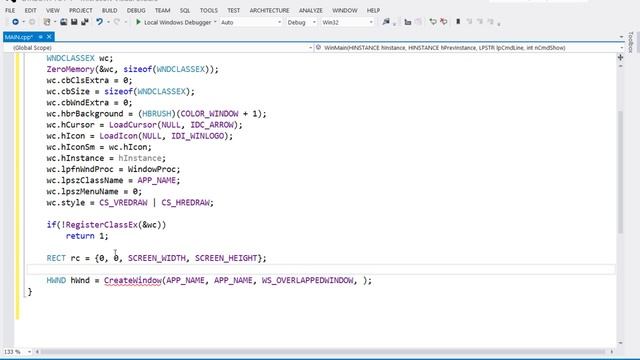Screen dimensions: 640x360
Task: Click the Undo arrow icon
Action: (99, 22)
